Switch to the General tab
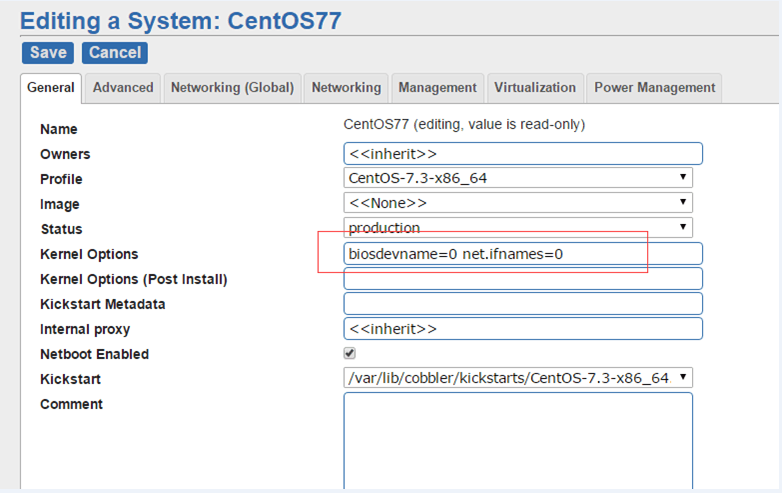This screenshot has width=782, height=493. pos(51,88)
